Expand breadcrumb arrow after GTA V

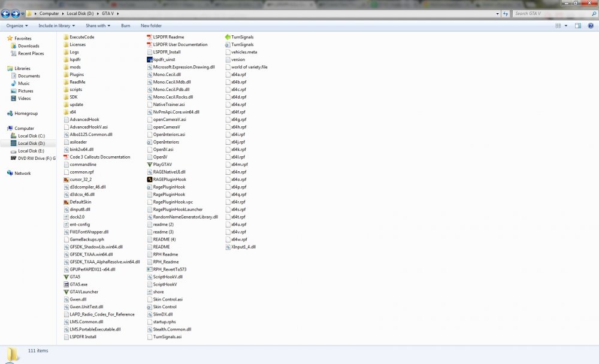118,13
